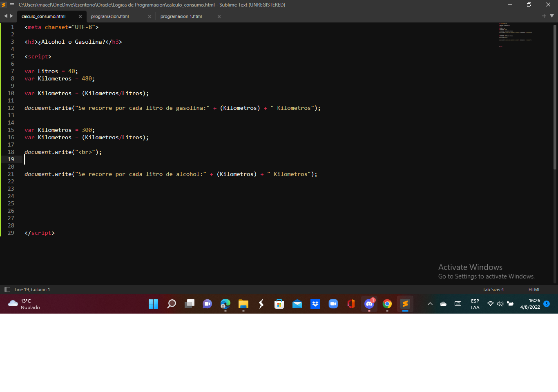Open the Windows Start menu
Image resolution: width=558 pixels, height=392 pixels.
click(153, 304)
